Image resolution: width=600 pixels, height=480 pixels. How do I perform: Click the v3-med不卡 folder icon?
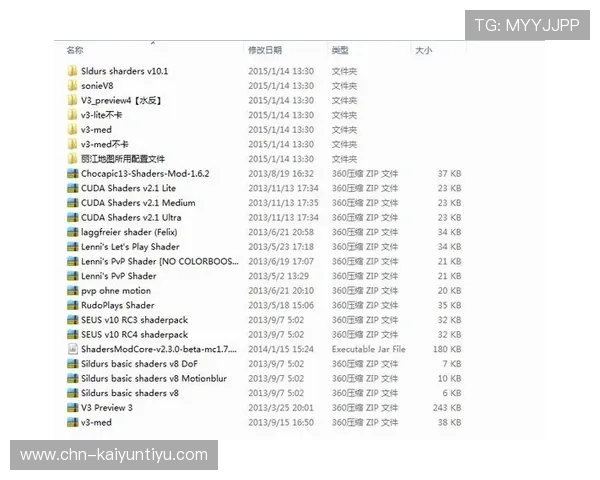click(x=72, y=144)
